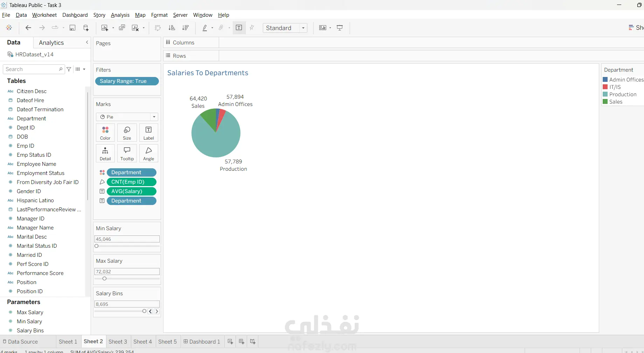
Task: Open the File menu
Action: 6,15
